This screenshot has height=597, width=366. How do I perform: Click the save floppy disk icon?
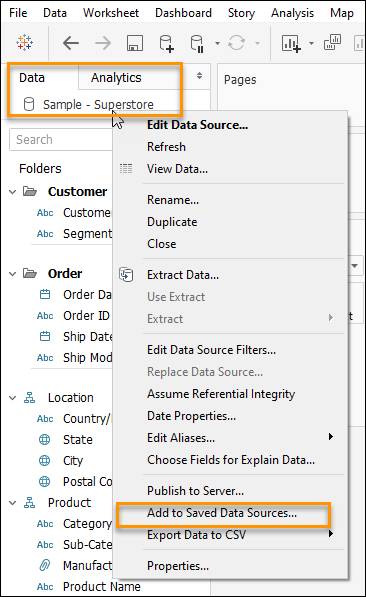pyautogui.click(x=134, y=43)
